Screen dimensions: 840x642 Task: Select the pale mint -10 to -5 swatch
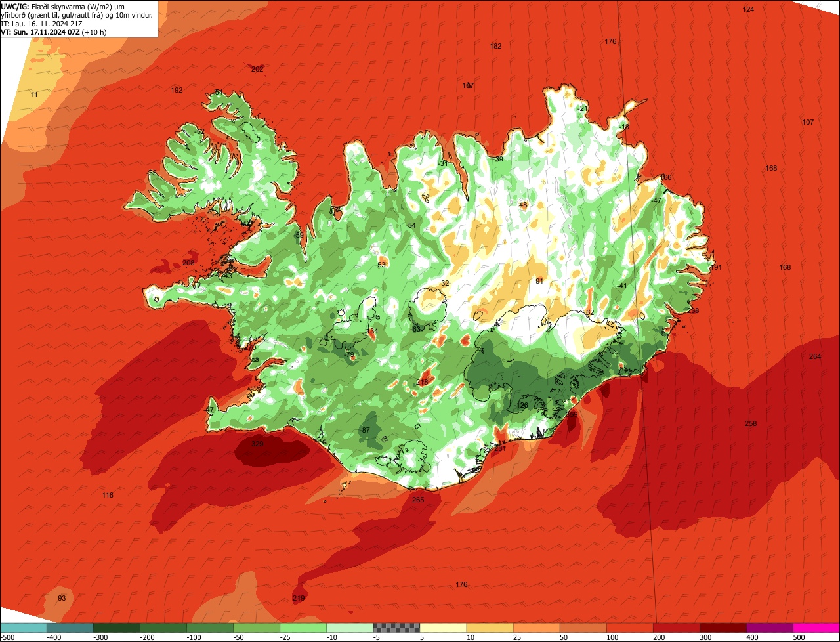click(350, 628)
